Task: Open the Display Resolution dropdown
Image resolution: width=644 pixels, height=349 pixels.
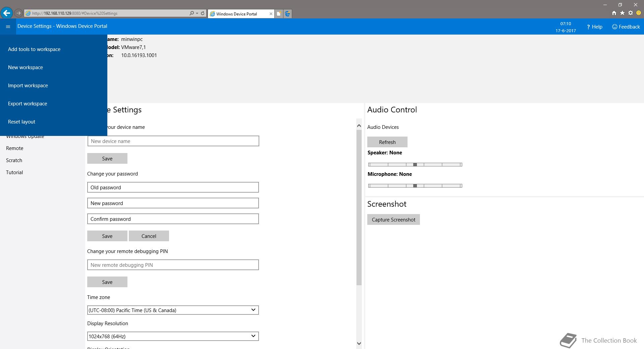Action: 173,336
